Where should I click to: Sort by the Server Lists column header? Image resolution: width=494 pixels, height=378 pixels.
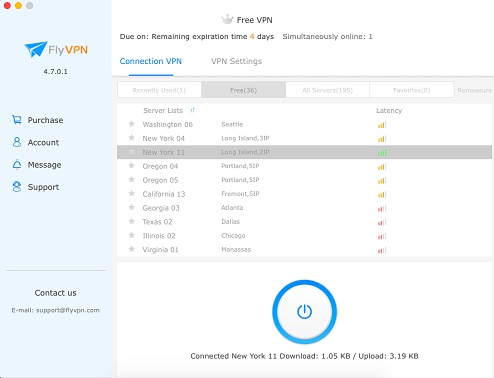click(x=163, y=110)
